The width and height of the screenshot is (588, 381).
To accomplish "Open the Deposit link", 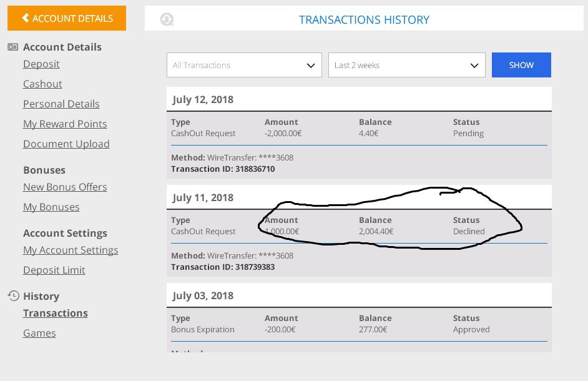I will (41, 64).
